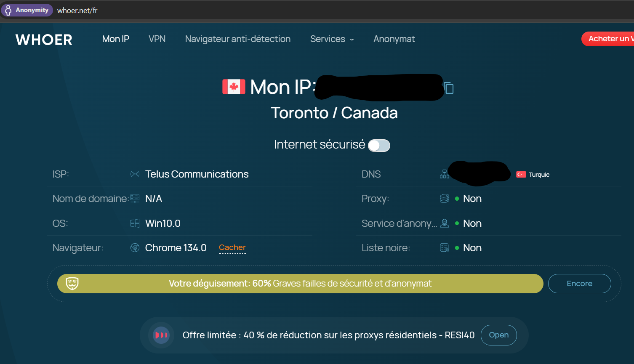
Task: Select the mask icon on the disguise banner
Action: (x=73, y=284)
